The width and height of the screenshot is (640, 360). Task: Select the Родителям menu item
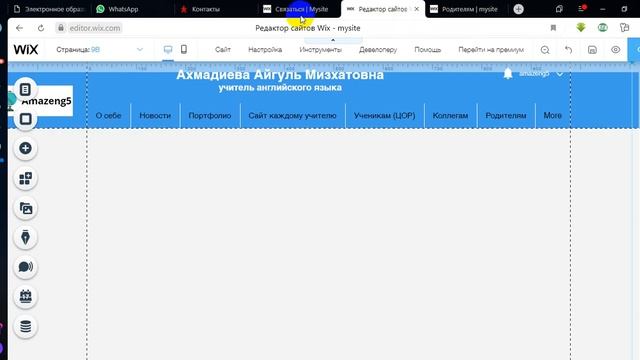point(506,116)
